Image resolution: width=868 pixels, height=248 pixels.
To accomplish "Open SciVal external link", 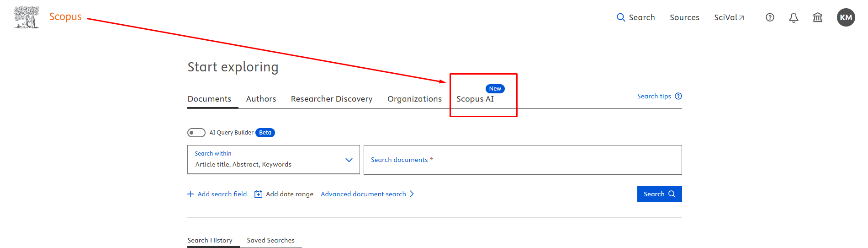I will click(729, 17).
